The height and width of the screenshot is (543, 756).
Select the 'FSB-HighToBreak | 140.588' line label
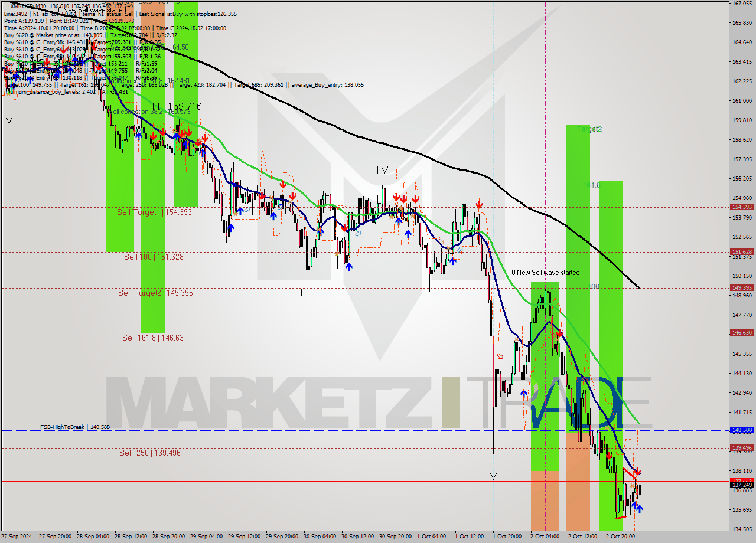(75, 427)
